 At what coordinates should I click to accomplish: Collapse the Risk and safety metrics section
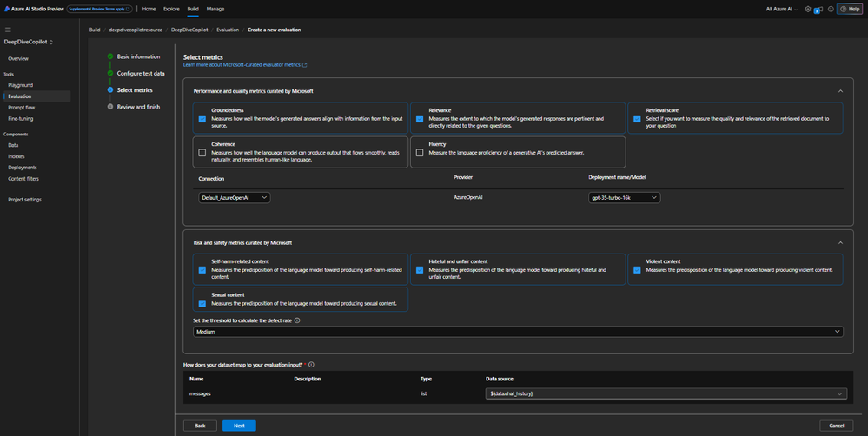[x=839, y=242]
